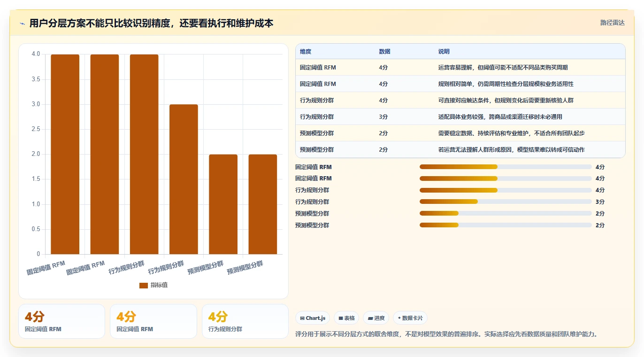Click the 3分 value beside the progress bars
644x357 pixels.
coord(600,202)
